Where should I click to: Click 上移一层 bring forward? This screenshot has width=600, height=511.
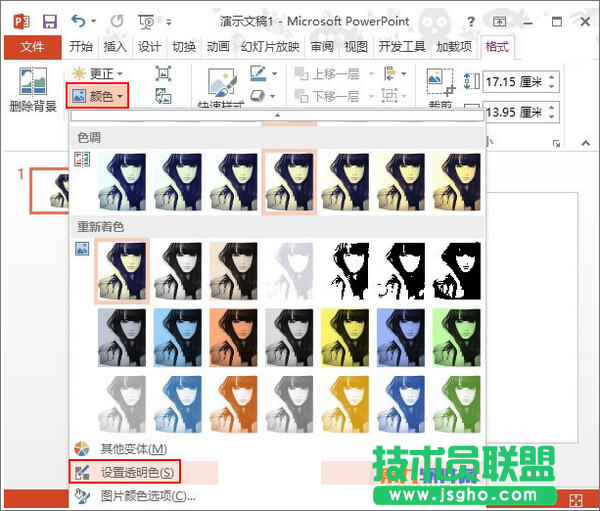tap(328, 73)
